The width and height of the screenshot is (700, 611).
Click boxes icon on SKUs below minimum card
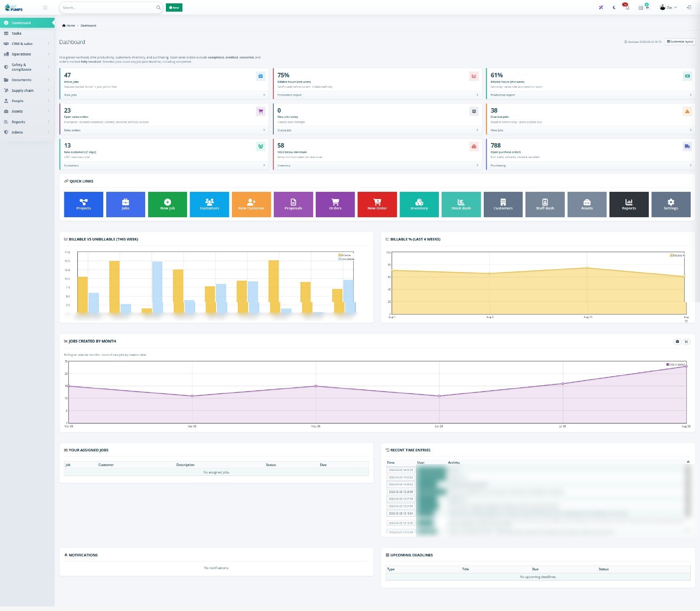click(474, 147)
